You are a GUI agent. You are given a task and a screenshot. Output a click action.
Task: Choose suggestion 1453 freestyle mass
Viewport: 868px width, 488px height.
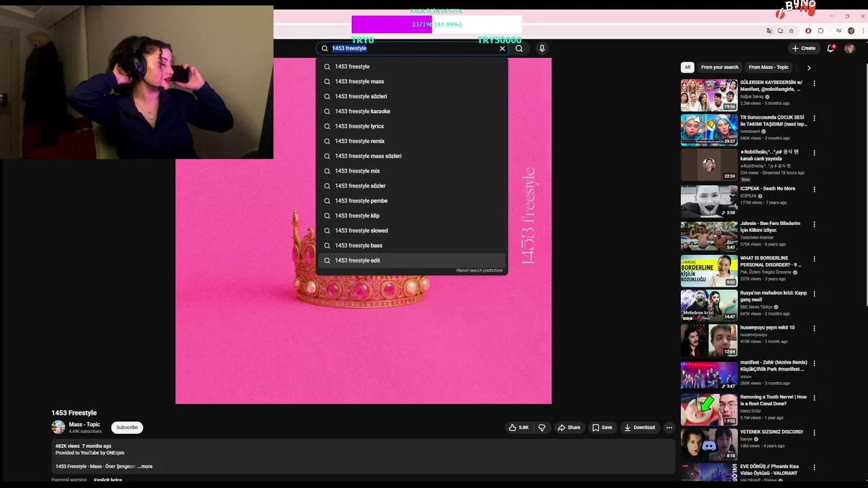(412, 81)
